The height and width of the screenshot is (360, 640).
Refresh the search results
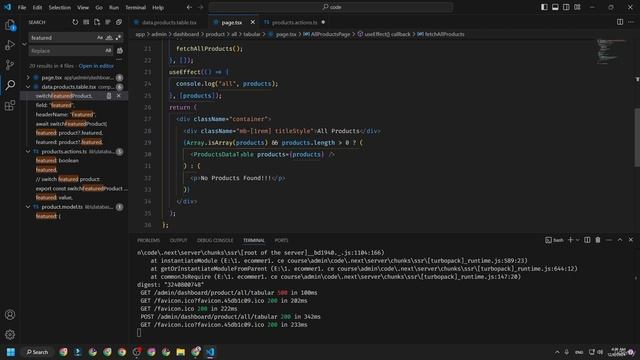[x=75, y=22]
